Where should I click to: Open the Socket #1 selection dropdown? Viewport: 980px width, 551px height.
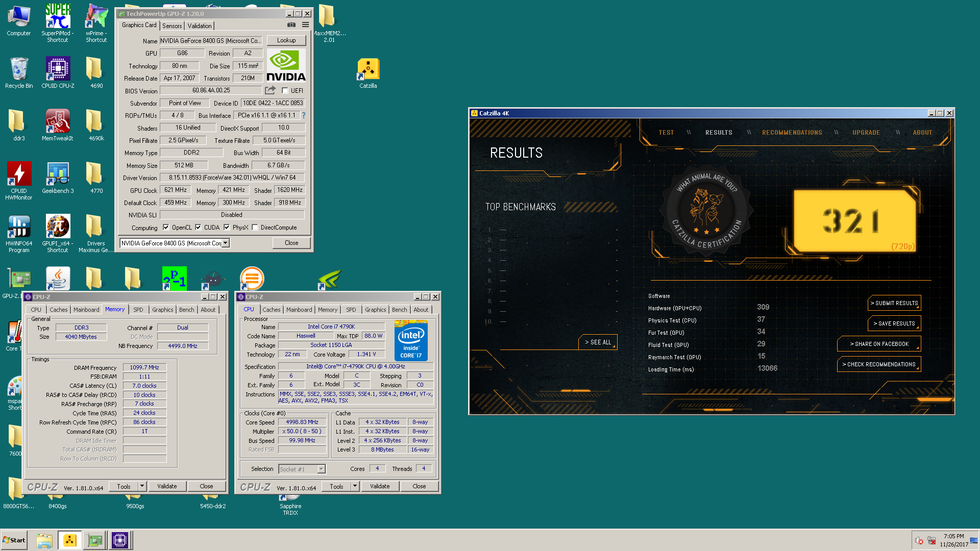point(302,469)
